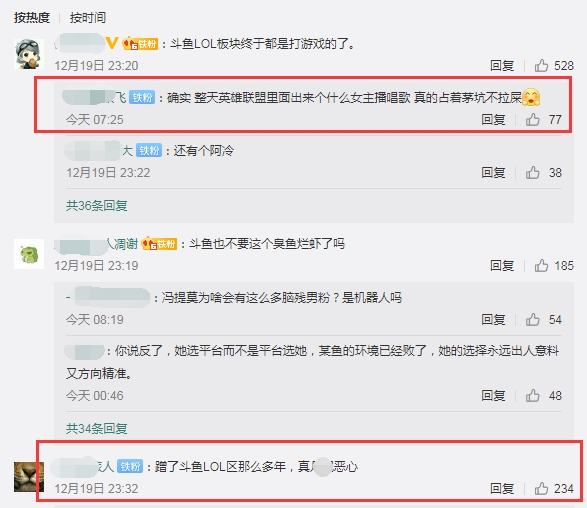
Task: Like the comment showing 185 likes
Action: pyautogui.click(x=541, y=265)
